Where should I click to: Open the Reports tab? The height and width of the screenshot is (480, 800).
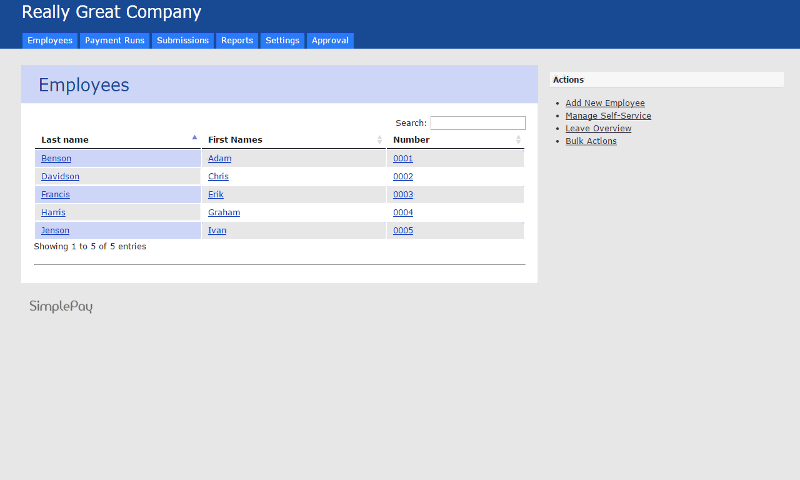click(237, 41)
